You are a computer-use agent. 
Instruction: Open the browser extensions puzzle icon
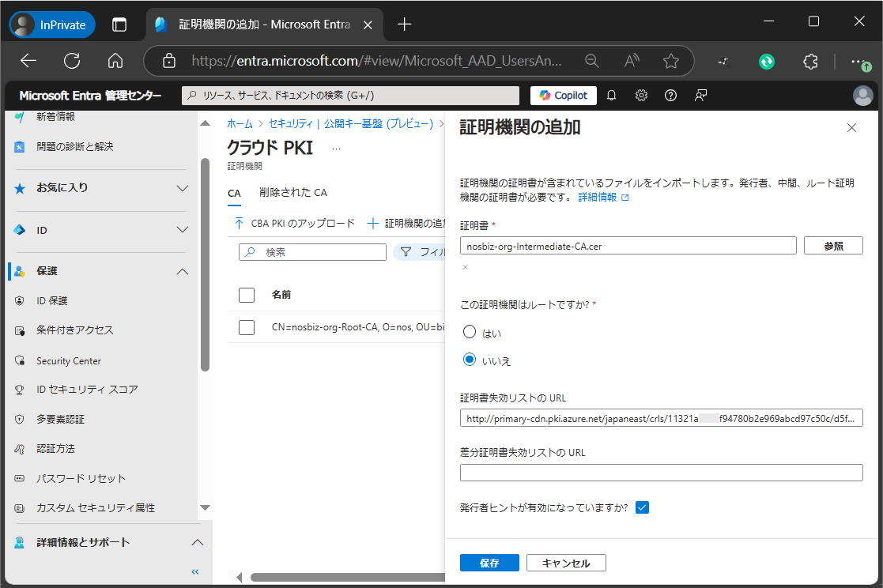(809, 61)
